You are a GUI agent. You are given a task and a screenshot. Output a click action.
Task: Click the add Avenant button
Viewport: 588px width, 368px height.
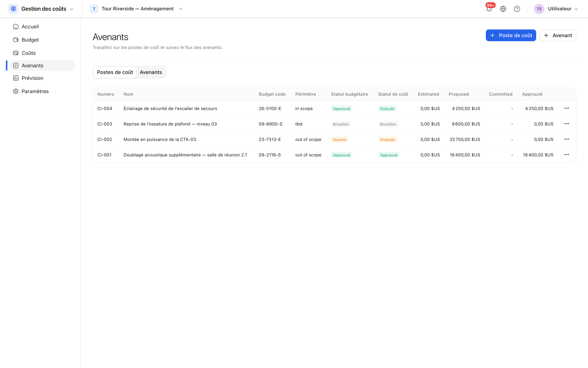pos(557,35)
